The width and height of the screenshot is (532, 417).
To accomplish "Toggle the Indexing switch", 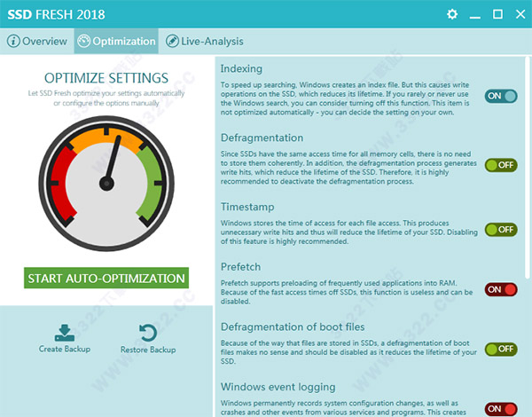I will point(501,96).
